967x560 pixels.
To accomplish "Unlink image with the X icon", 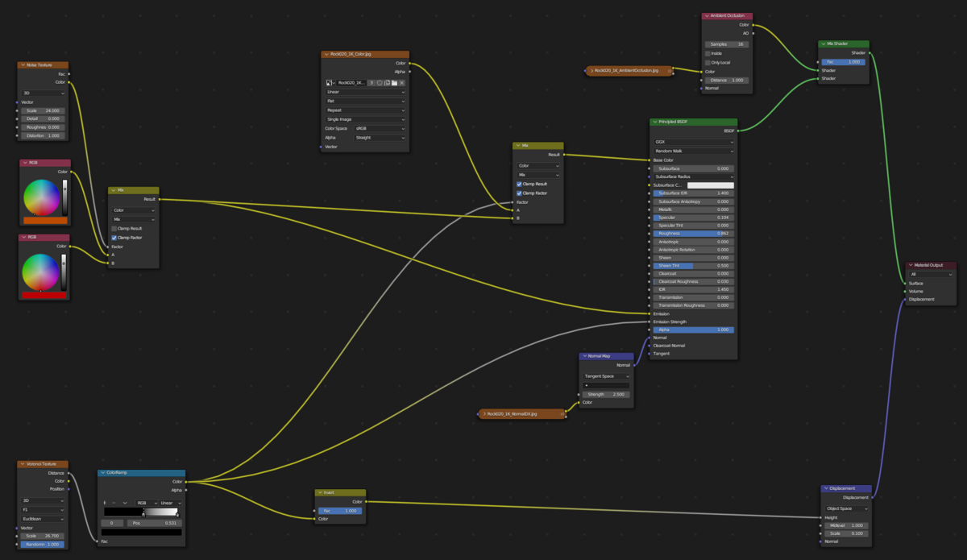I will (401, 83).
